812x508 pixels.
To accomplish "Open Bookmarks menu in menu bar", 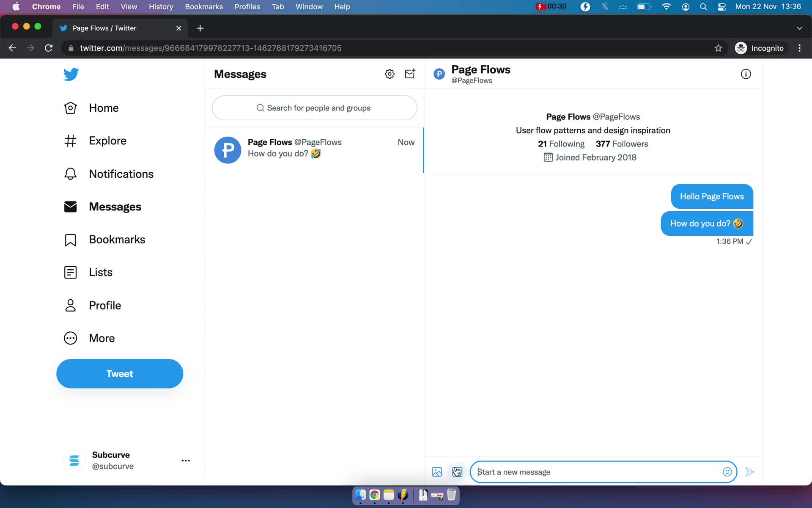I will pos(204,7).
